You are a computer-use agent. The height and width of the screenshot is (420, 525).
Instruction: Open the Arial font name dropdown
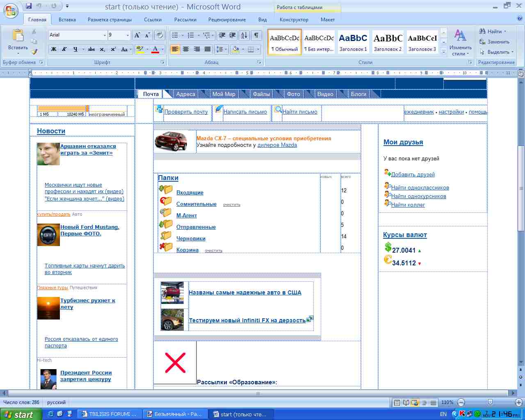(104, 35)
